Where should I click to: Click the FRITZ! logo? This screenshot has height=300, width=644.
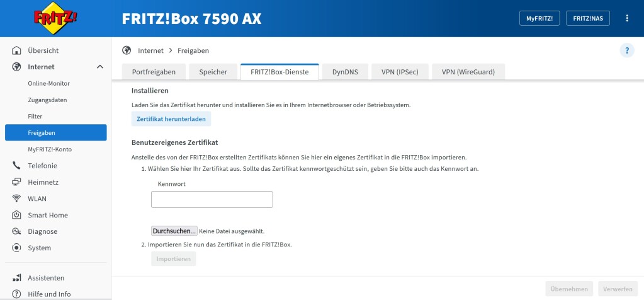(x=55, y=18)
